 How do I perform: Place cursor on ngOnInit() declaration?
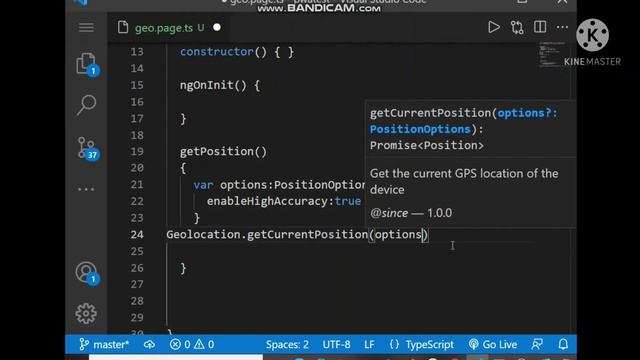(x=220, y=85)
